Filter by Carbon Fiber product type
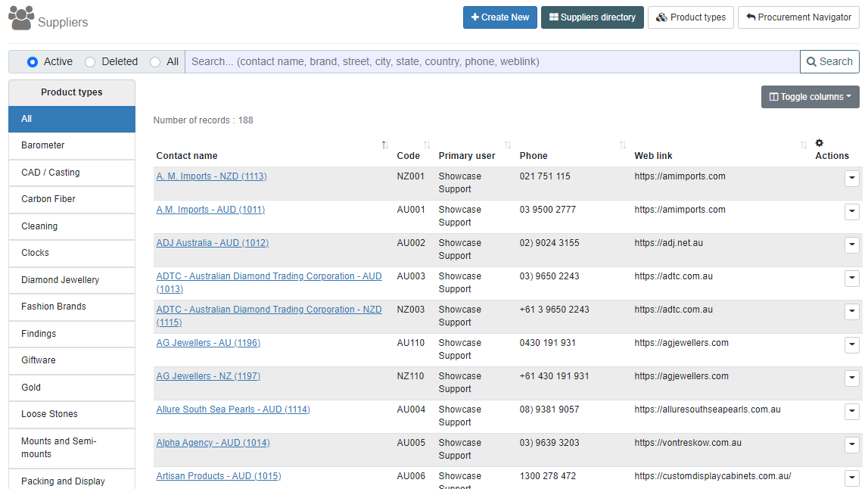Viewport: 868px width, 489px height. pyautogui.click(x=72, y=199)
